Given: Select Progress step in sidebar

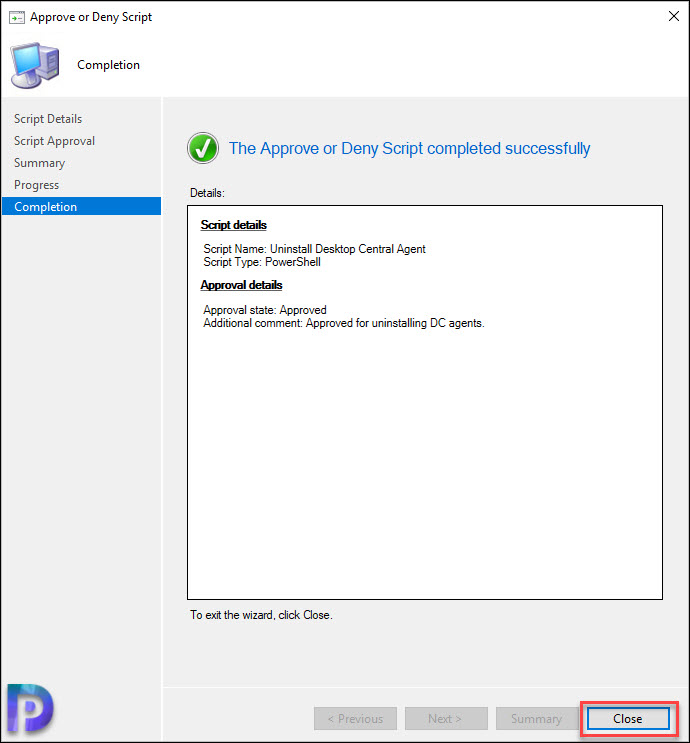Looking at the screenshot, I should point(36,185).
